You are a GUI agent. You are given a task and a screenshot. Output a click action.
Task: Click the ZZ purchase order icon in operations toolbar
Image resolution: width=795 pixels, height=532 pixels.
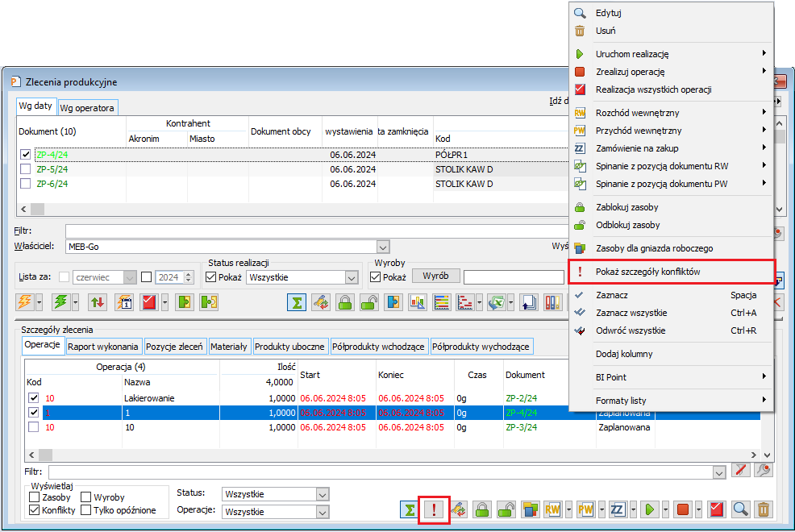(x=618, y=509)
